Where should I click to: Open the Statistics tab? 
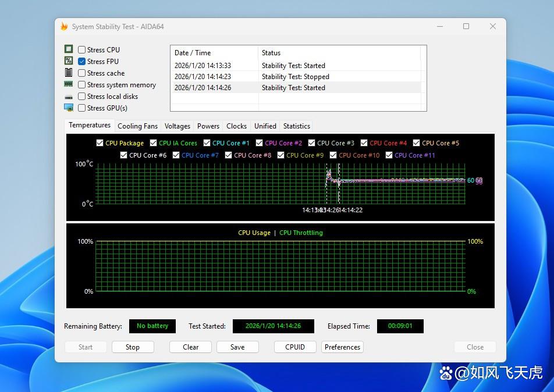tap(297, 126)
